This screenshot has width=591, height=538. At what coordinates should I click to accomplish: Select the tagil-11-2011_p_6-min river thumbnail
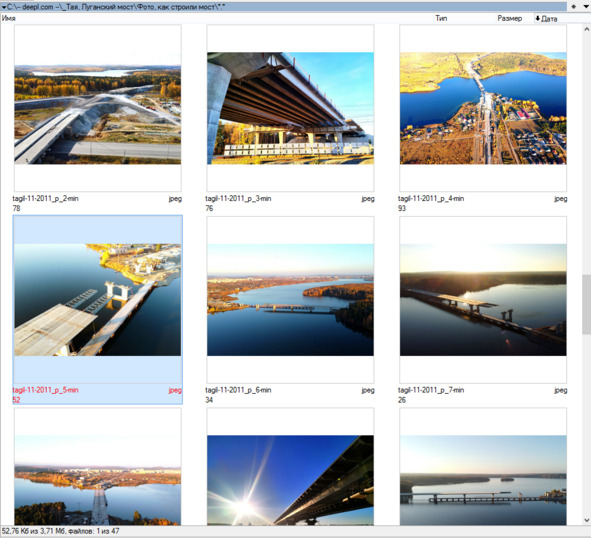coord(290,300)
